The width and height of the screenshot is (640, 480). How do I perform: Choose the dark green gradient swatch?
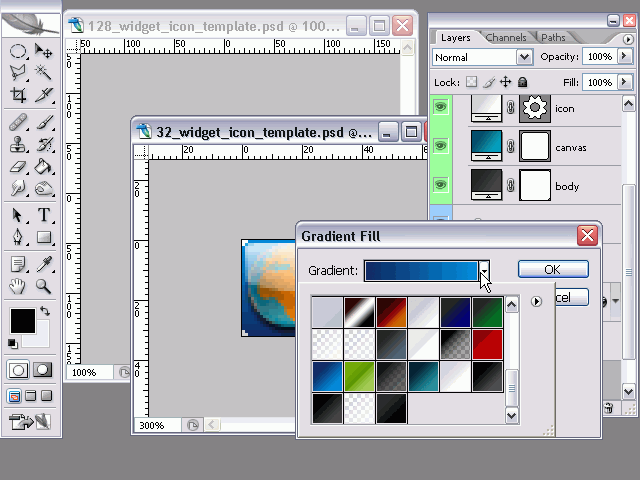click(x=487, y=313)
